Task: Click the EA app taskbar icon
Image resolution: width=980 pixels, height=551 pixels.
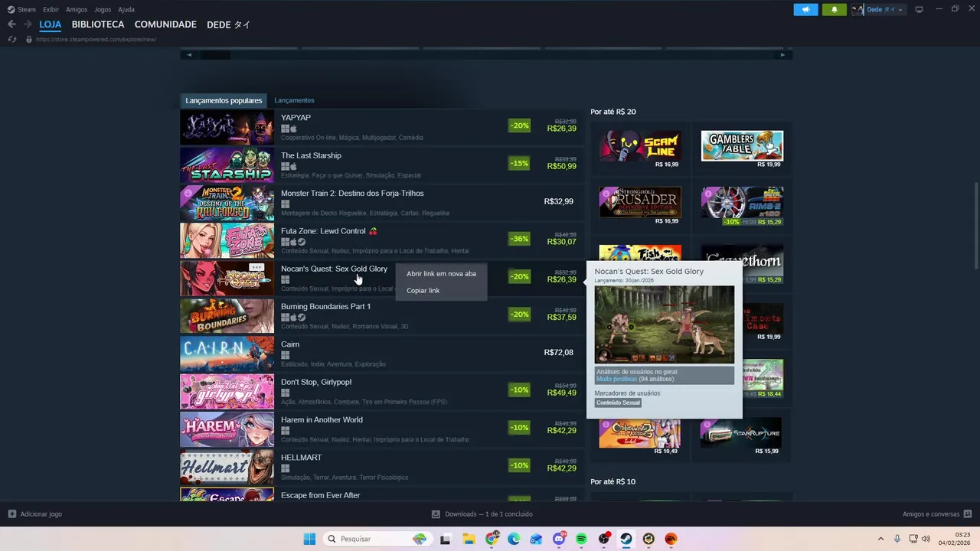Action: coord(671,539)
